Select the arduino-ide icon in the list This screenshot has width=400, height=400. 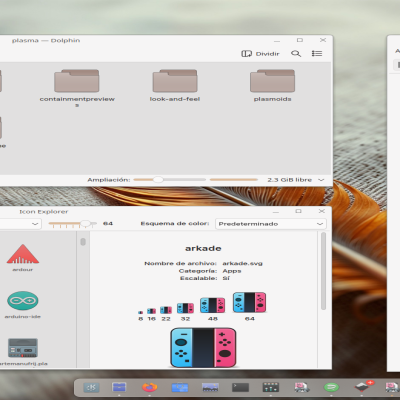click(x=23, y=305)
